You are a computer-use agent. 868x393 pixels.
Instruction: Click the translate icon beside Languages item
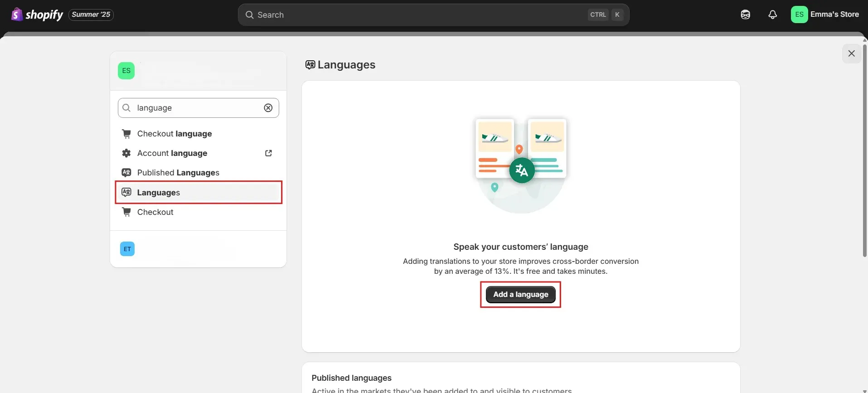click(x=126, y=192)
